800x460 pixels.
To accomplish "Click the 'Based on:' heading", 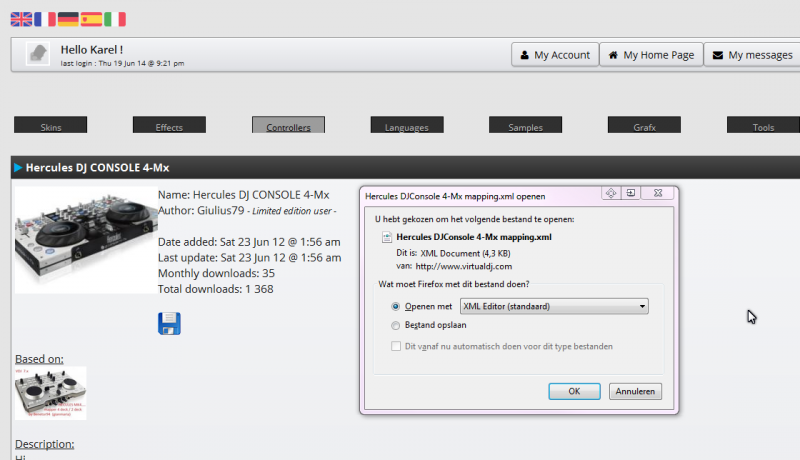I will (39, 359).
